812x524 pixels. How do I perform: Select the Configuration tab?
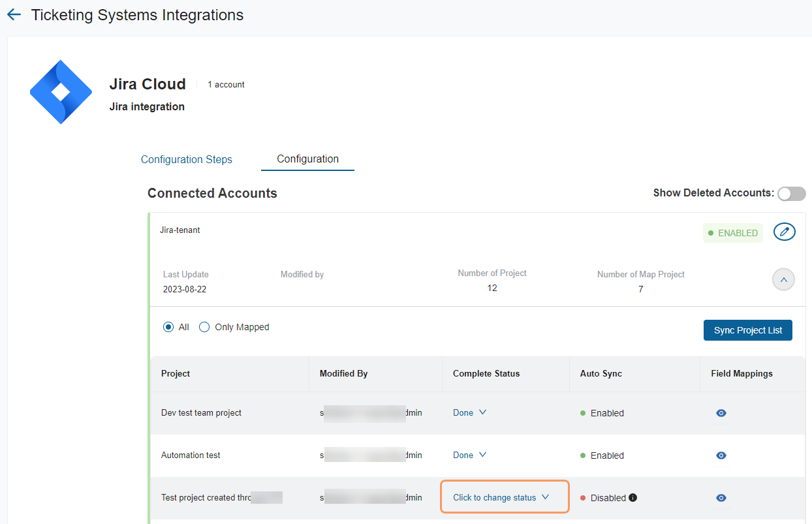coord(307,159)
